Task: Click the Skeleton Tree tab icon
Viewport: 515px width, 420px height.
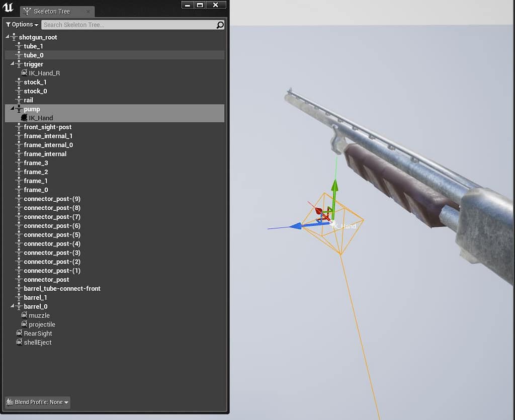Action: click(27, 12)
